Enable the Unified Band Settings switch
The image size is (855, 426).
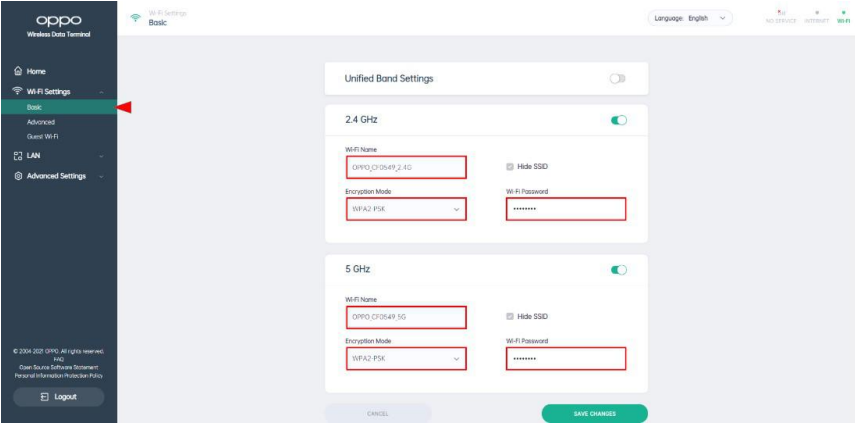[x=618, y=78]
